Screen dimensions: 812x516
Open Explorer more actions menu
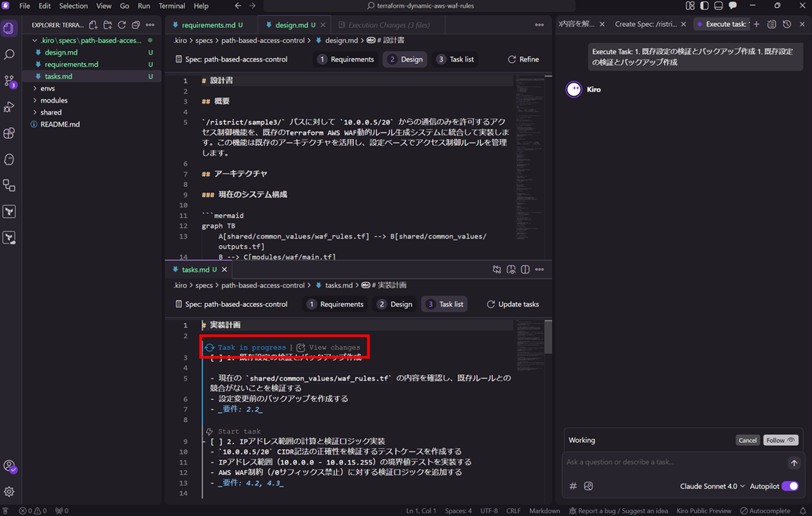pos(150,25)
